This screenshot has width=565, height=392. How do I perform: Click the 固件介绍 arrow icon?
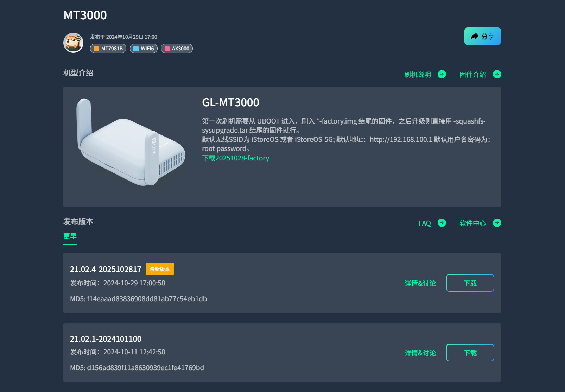pyautogui.click(x=497, y=74)
